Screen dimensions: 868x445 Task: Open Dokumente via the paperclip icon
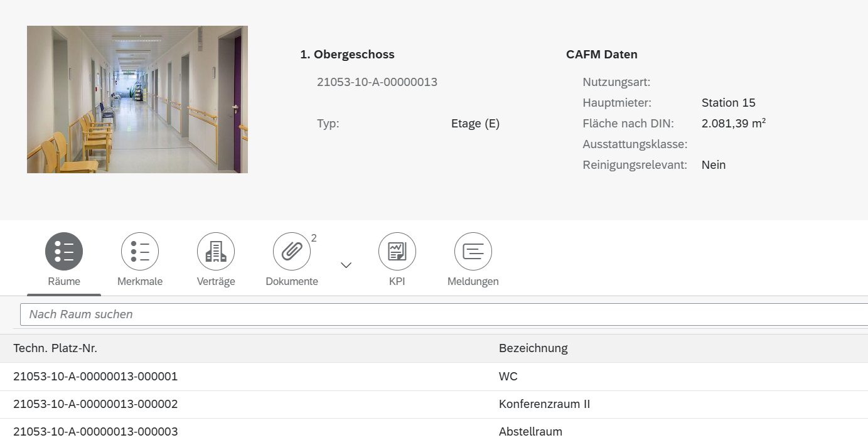click(292, 252)
